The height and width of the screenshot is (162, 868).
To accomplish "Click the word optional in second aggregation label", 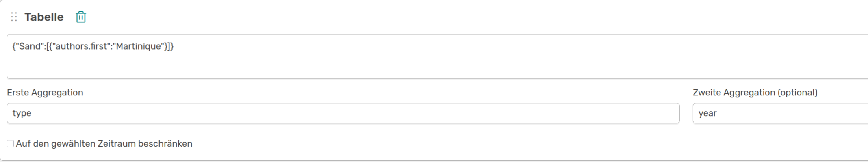I will pos(797,93).
